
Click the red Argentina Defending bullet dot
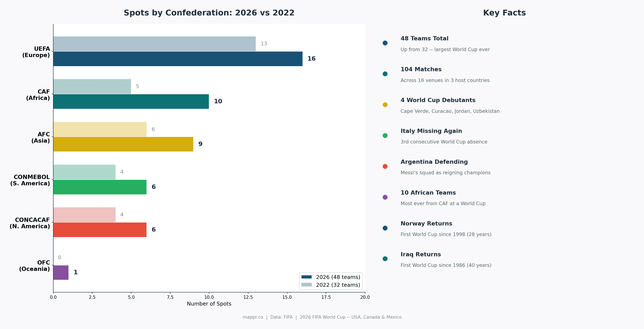point(385,166)
